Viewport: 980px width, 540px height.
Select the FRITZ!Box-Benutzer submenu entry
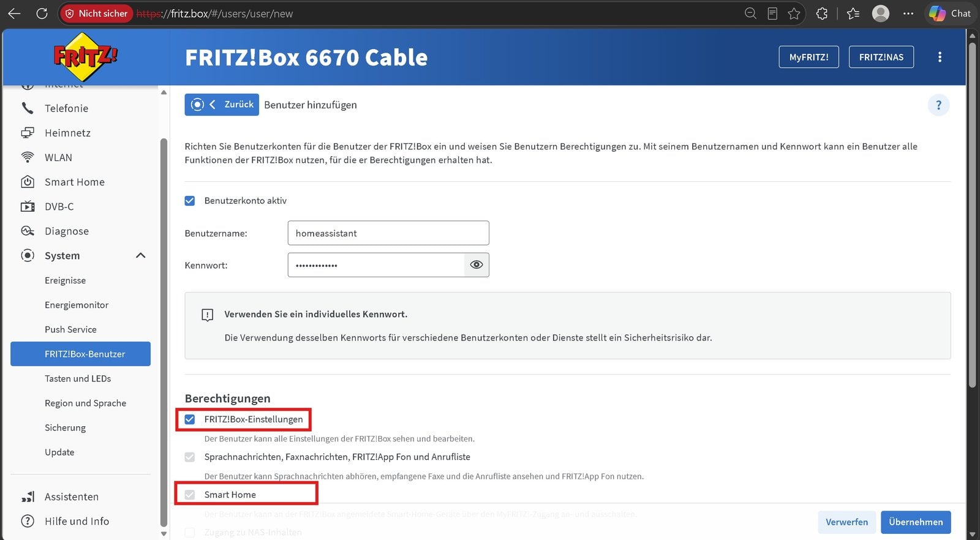tap(80, 354)
